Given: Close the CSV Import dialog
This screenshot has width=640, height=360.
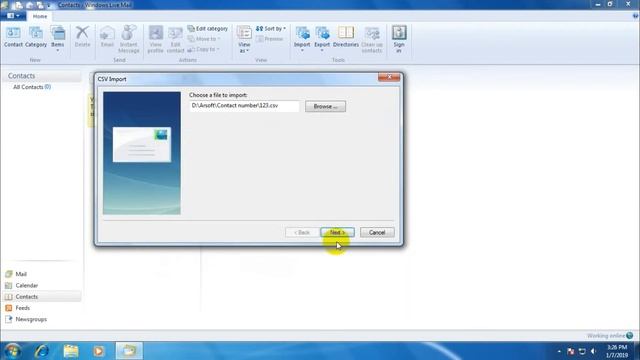Looking at the screenshot, I should tap(389, 77).
